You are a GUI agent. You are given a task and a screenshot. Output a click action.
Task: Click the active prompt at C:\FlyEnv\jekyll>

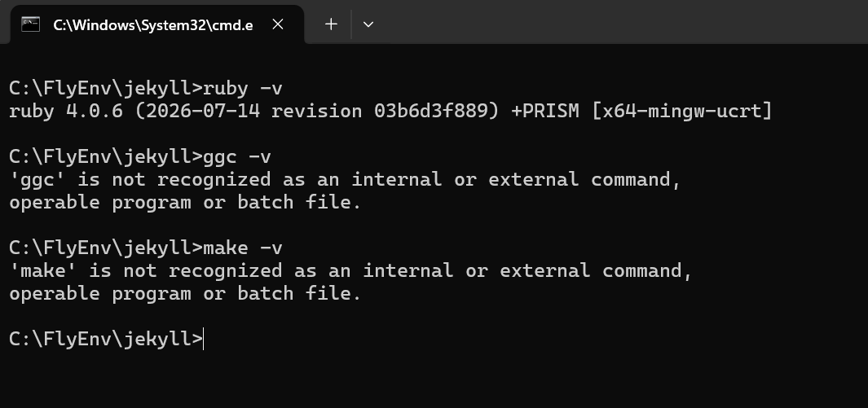pos(106,339)
